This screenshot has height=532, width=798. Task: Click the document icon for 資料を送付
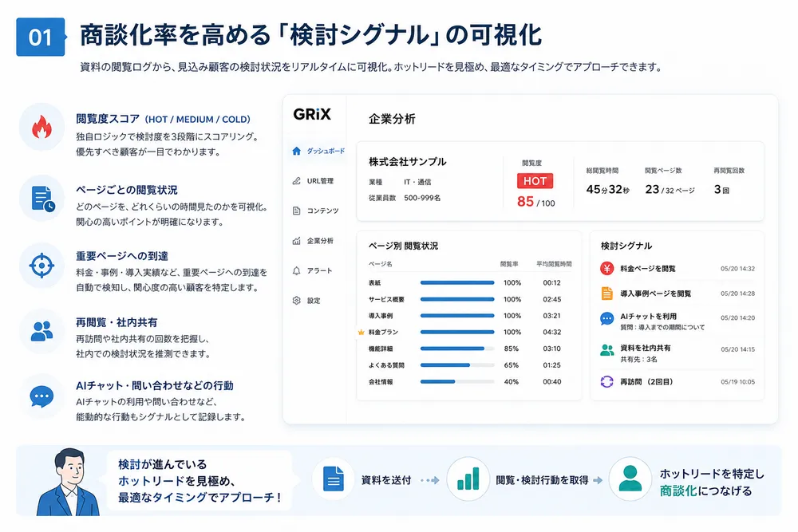334,479
